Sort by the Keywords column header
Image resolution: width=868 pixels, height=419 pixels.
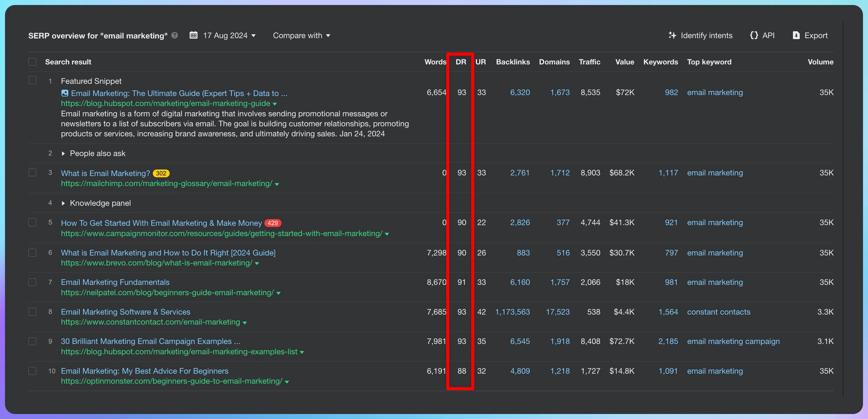[661, 62]
